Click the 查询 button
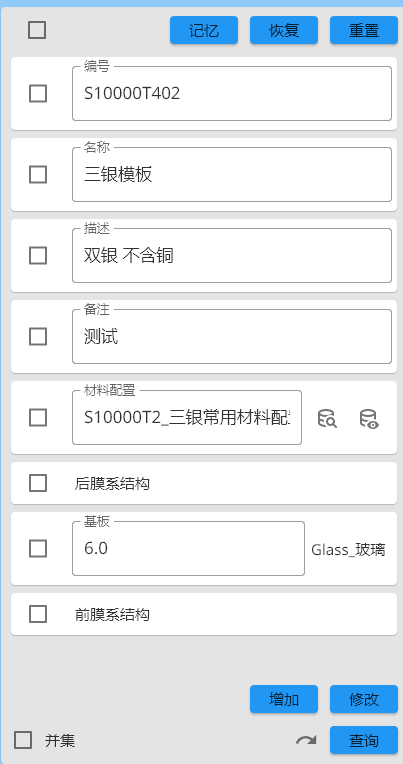This screenshot has height=764, width=403. (364, 740)
